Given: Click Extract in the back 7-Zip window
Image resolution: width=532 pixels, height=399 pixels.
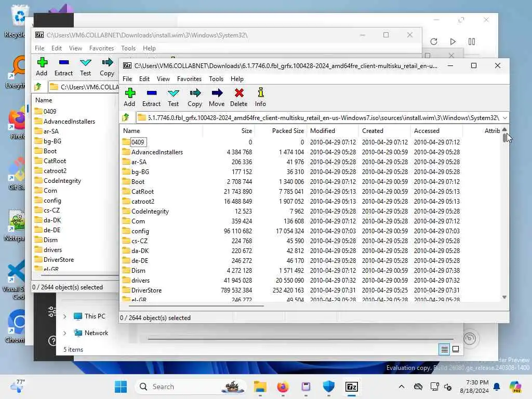Looking at the screenshot, I should tap(63, 66).
